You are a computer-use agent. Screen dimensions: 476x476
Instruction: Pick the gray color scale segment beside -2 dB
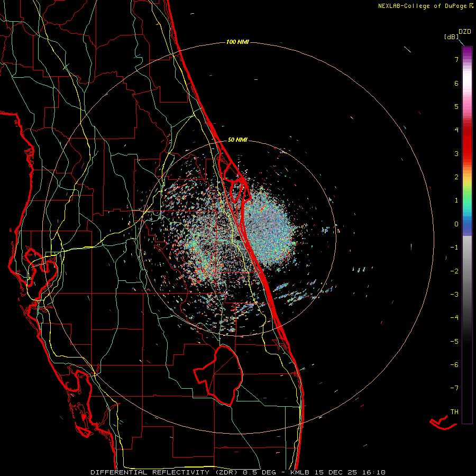point(467,271)
